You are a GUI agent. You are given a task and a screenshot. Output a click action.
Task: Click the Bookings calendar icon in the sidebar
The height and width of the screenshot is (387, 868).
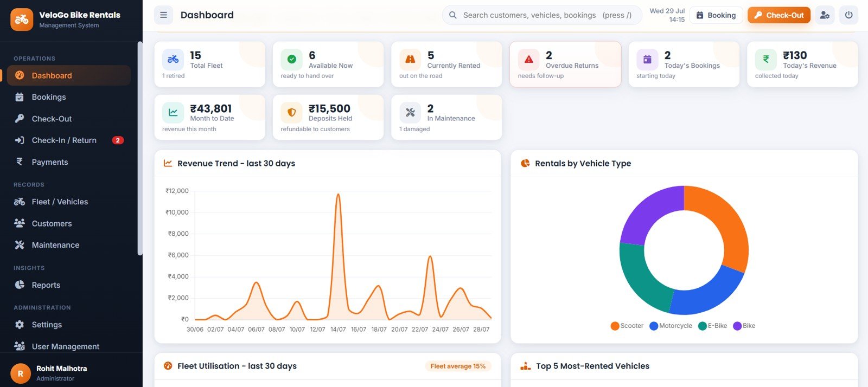[20, 97]
